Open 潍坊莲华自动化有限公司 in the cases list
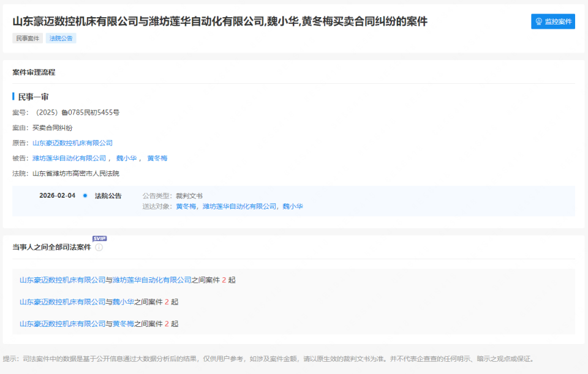Viewport: 588px width, 374px height. (152, 280)
